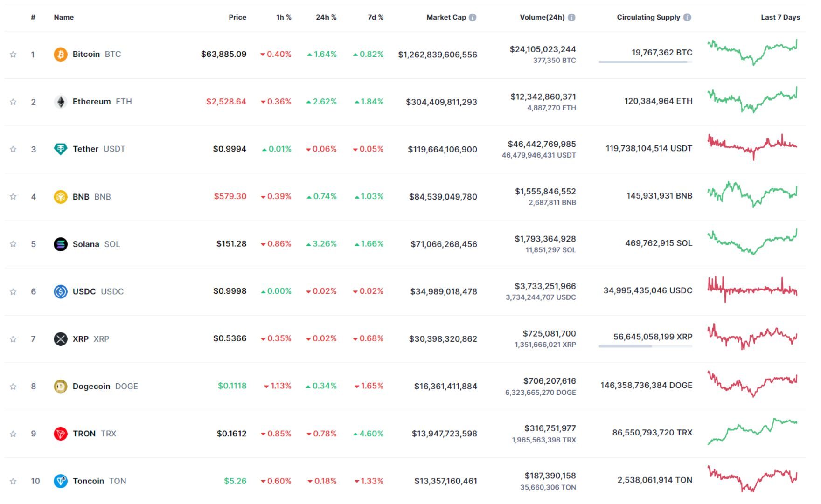
Task: Add Bitcoin to watchlist with star toggle
Action: point(14,54)
